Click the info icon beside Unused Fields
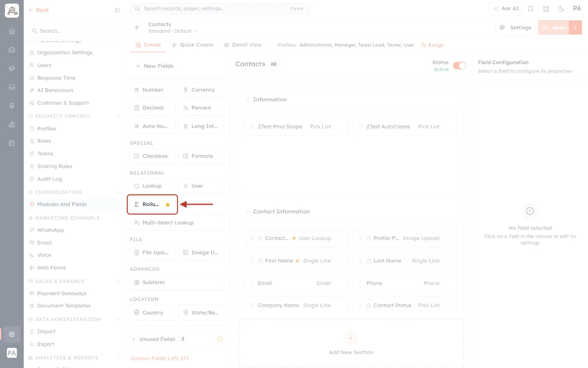The image size is (588, 368). coord(220,339)
